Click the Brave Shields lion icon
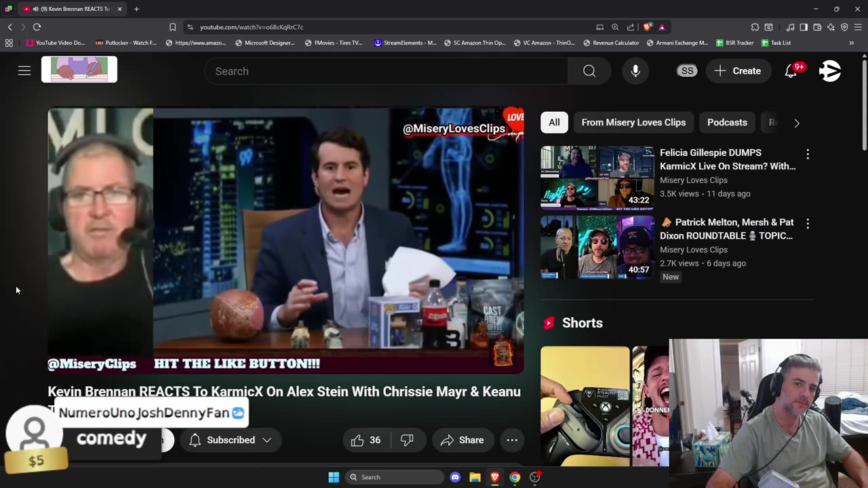The height and width of the screenshot is (488, 868). 648,27
